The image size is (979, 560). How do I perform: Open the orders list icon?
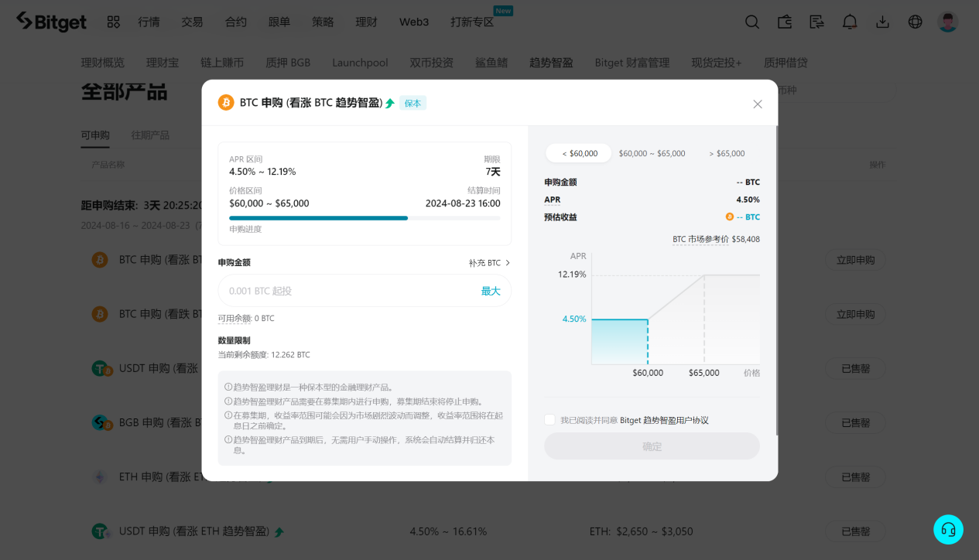pos(817,22)
